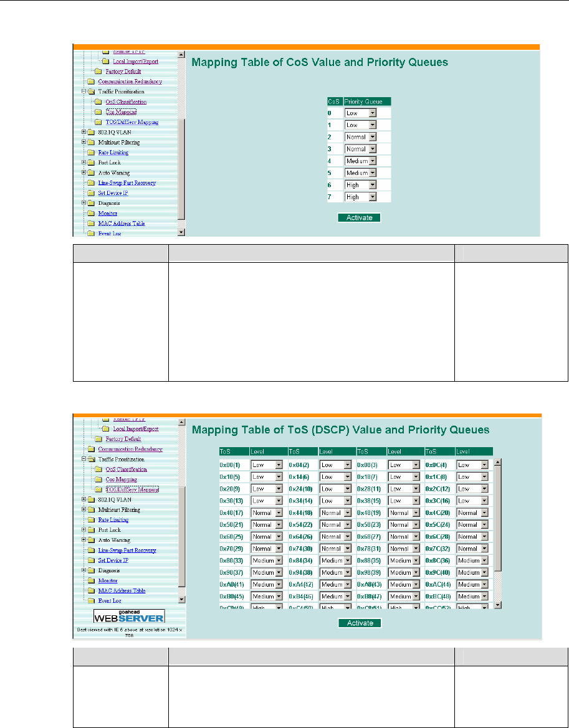Open the CoS 1 priority queue dropdown

coord(360,125)
